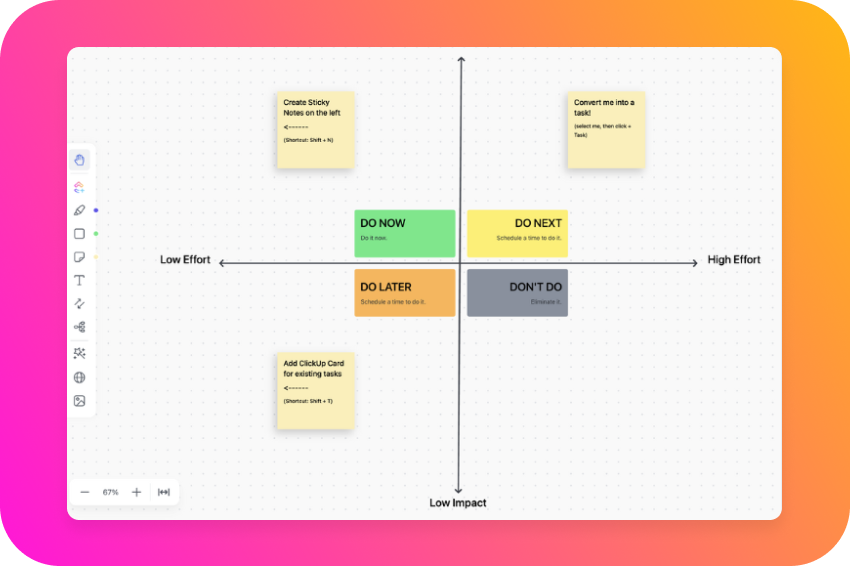Click 'Schedule a time to do it.' in DO LATER
The height and width of the screenshot is (566, 850).
(393, 302)
